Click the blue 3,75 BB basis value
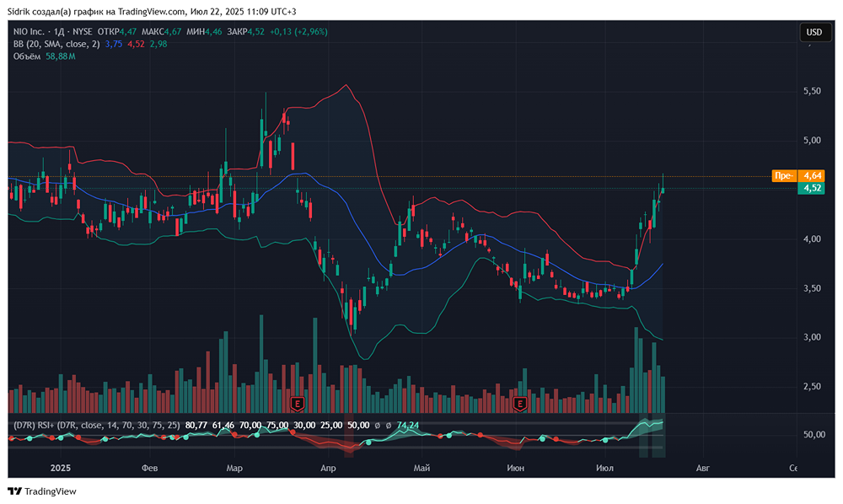Screen dimensions: 843x504 114,44
